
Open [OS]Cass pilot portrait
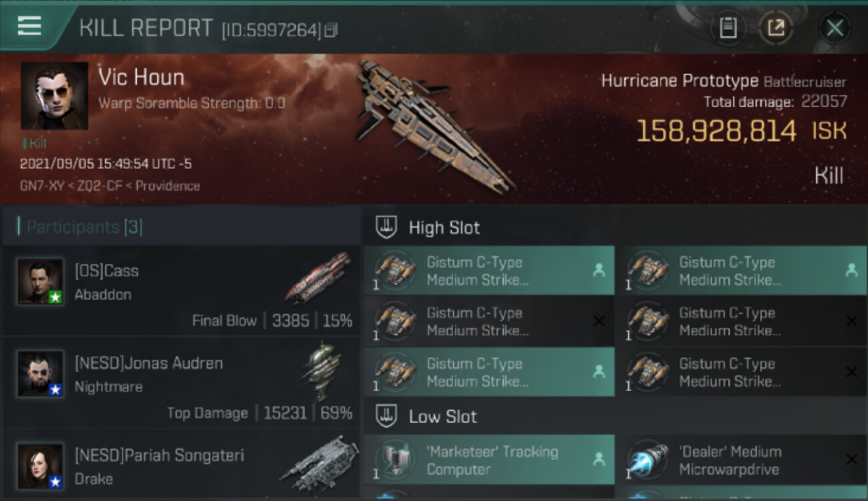(40, 281)
